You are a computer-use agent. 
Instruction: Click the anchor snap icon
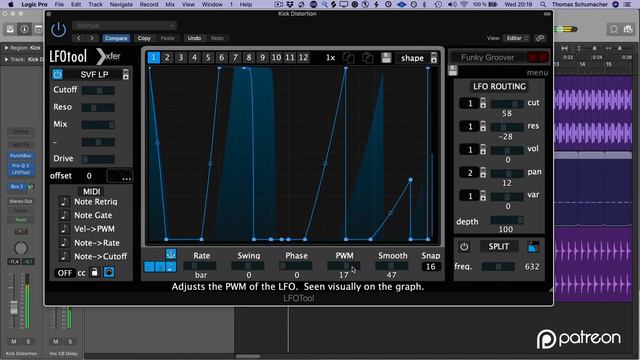pos(171,254)
